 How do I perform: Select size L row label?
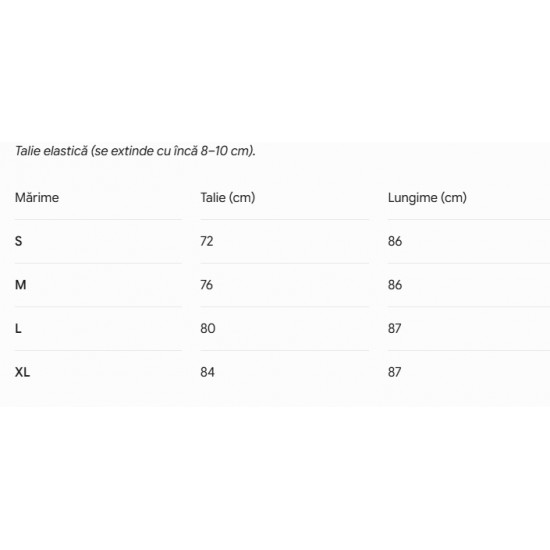(18, 329)
